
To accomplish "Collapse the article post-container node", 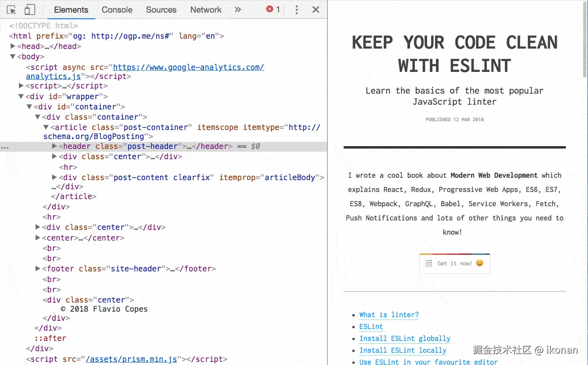I will click(46, 127).
